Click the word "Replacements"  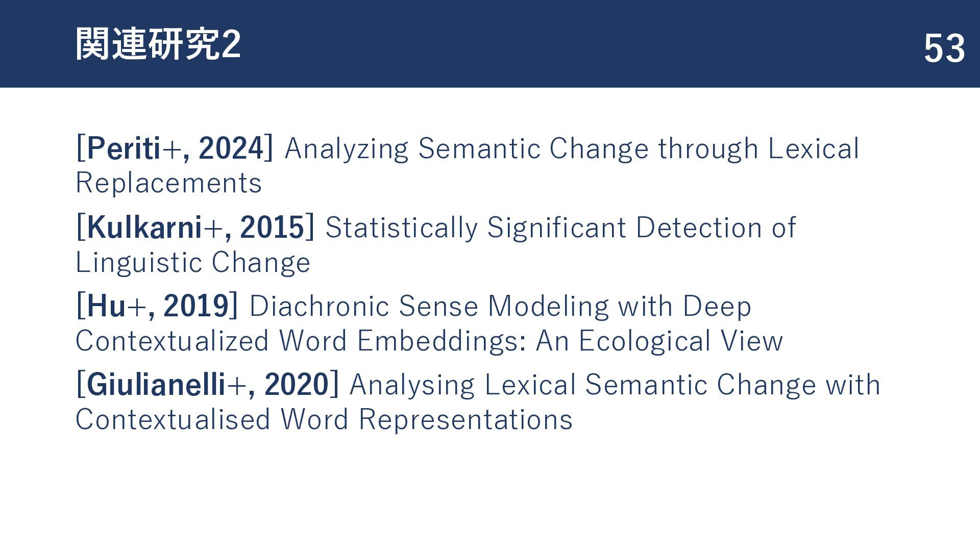coord(168,183)
